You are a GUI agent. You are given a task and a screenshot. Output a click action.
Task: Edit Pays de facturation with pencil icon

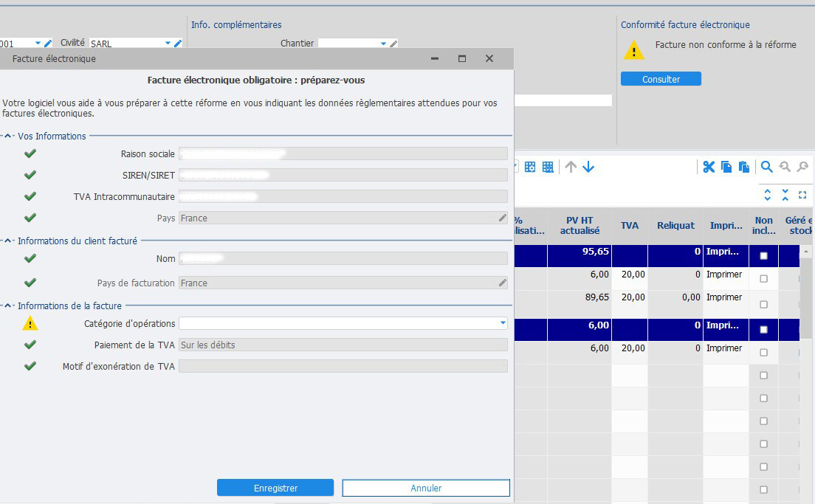click(x=503, y=283)
